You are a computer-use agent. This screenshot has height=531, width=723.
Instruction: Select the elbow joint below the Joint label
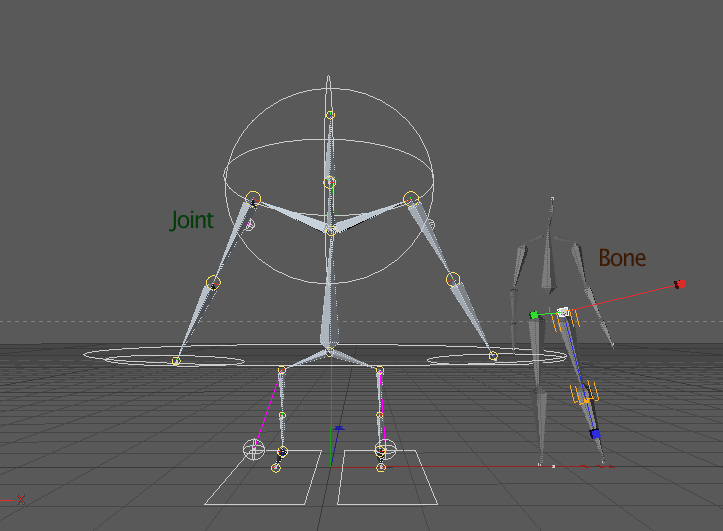pyautogui.click(x=213, y=283)
